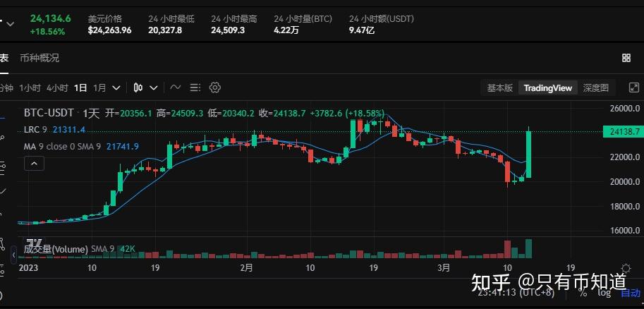This screenshot has width=644, height=309.
Task: Open timezone selector 23:41:13 (UTC+8)
Action: pos(516,293)
